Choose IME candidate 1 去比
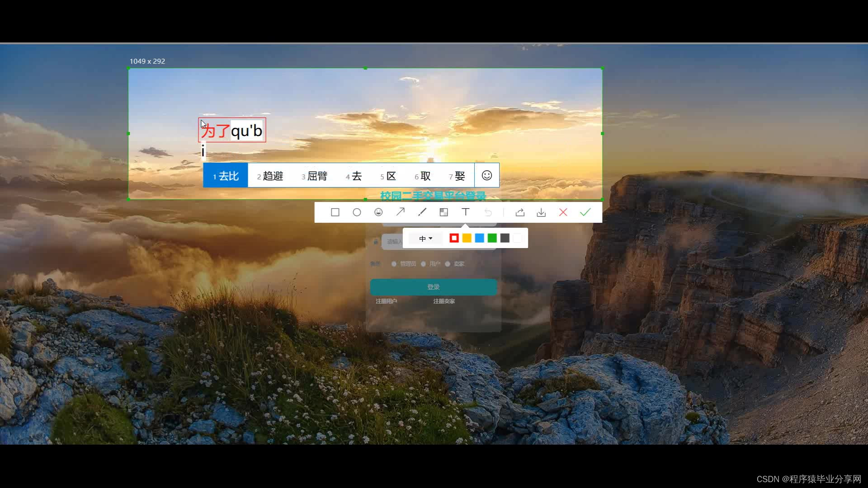The height and width of the screenshot is (488, 868). 226,176
